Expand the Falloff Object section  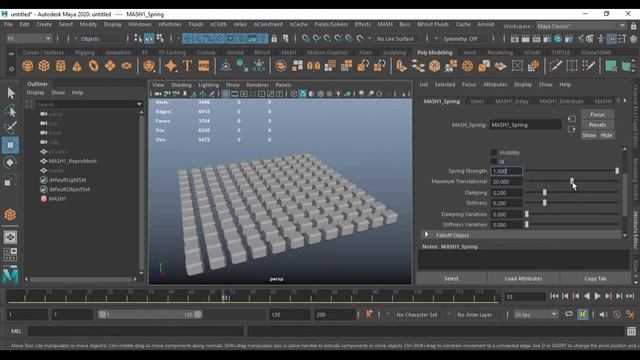tap(427, 235)
